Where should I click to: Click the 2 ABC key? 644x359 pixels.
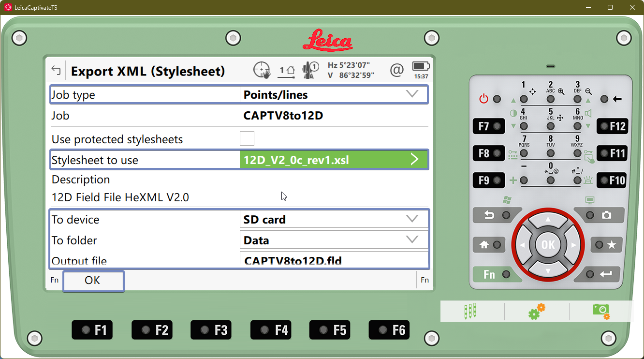(x=551, y=99)
